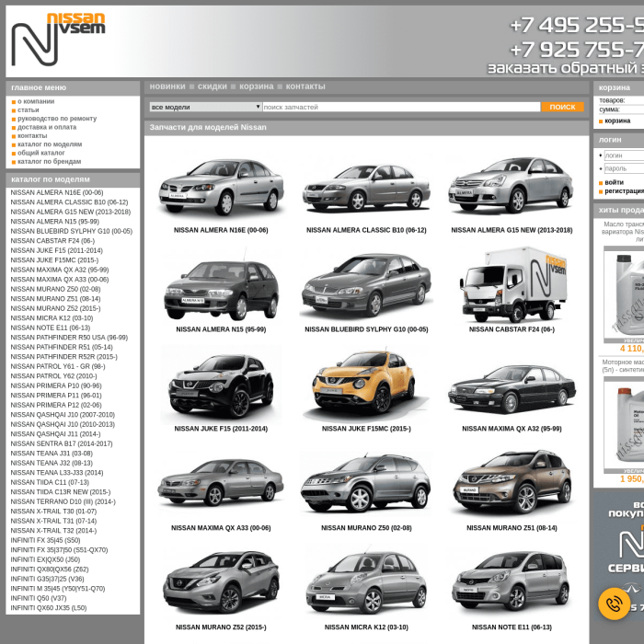Select Nissan Maxima QX A32 car image

pyautogui.click(x=512, y=389)
